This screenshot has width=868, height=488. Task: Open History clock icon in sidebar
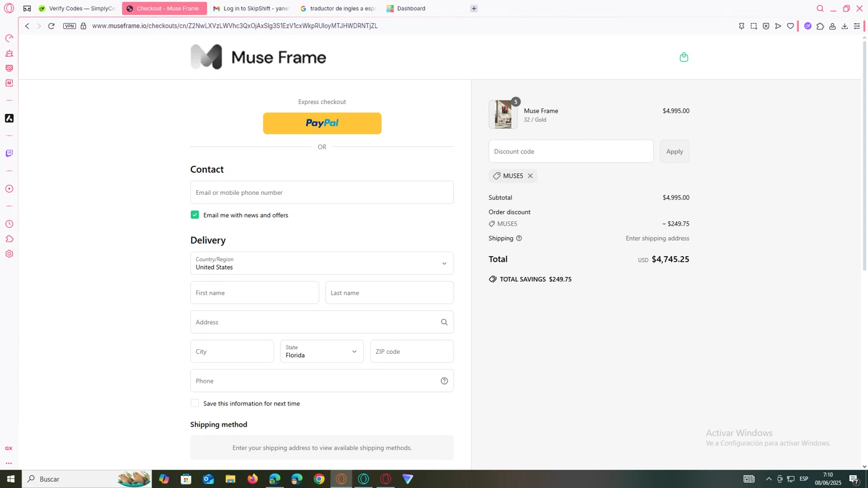tap(9, 224)
